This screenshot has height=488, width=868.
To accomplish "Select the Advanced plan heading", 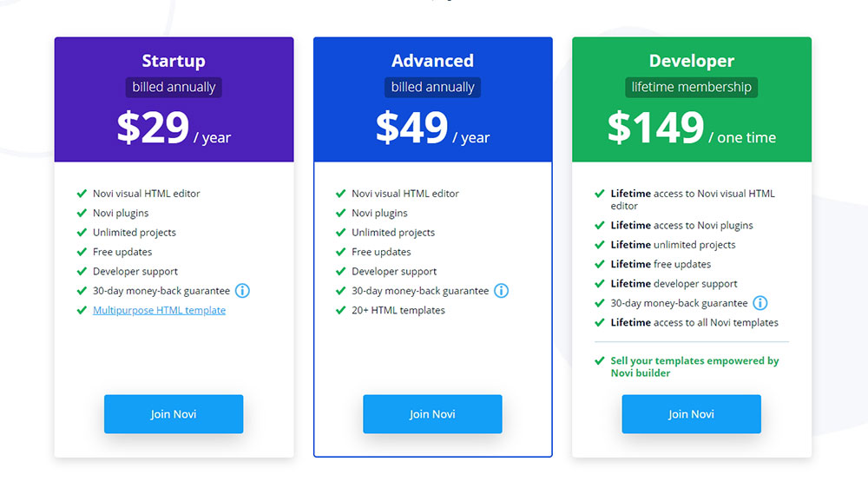I will click(x=432, y=61).
